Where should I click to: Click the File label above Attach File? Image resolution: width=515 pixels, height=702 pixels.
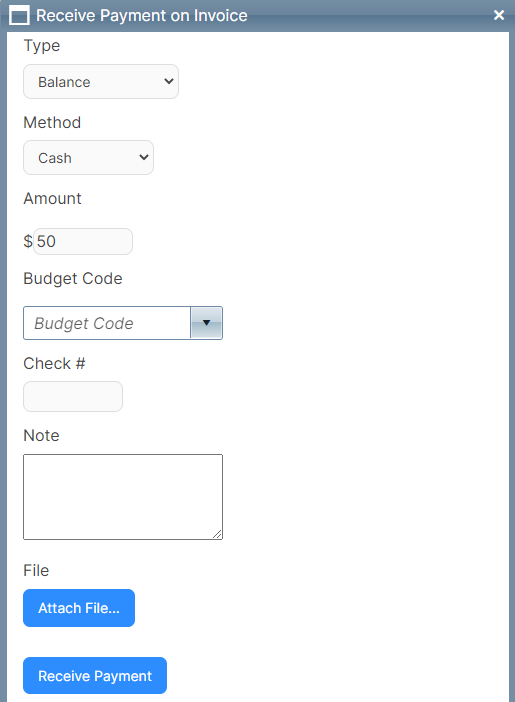pos(36,570)
